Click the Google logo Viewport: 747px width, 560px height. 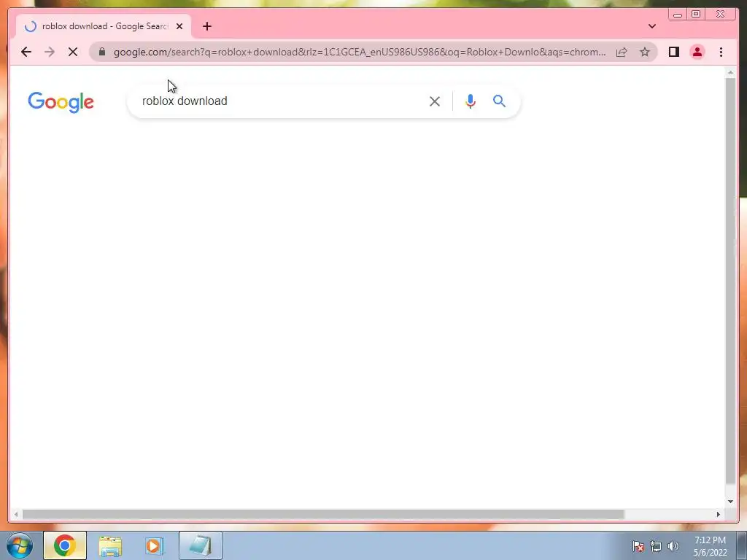(x=61, y=102)
